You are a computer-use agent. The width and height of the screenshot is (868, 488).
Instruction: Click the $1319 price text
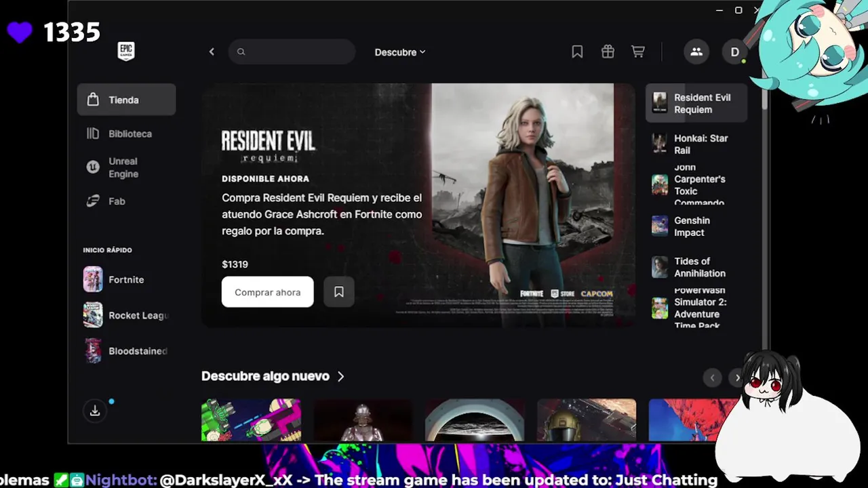coord(235,264)
